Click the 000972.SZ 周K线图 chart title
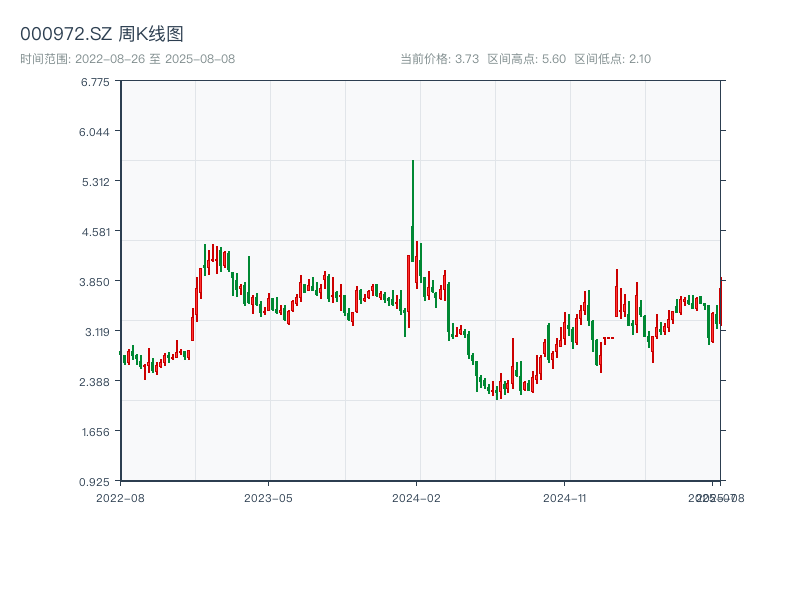 coord(102,35)
